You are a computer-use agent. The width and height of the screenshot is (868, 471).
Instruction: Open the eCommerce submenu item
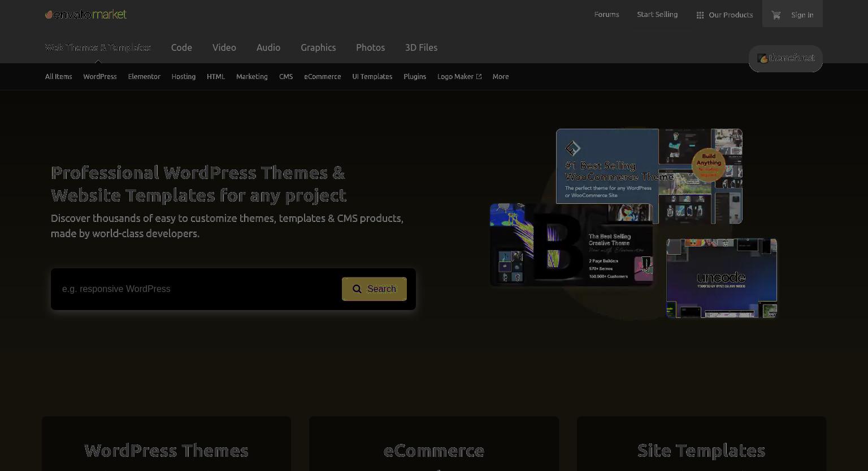pos(323,77)
